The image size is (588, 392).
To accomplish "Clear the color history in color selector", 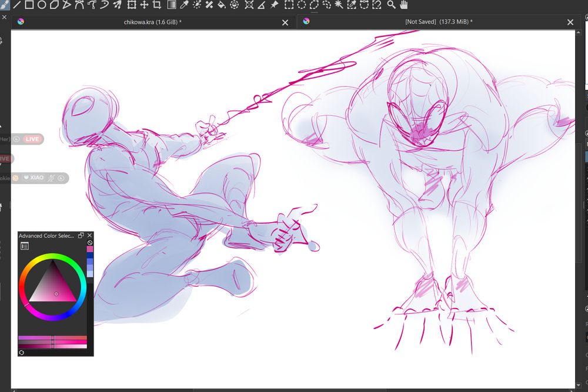I will coord(90,243).
